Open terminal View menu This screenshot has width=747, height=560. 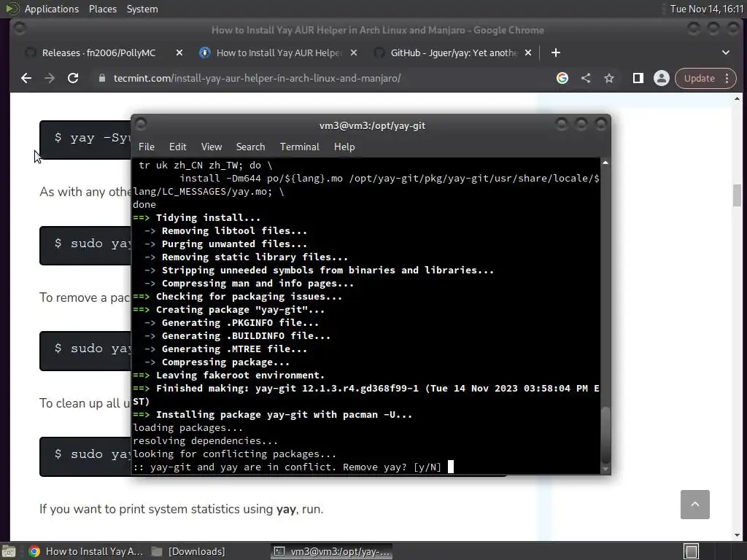212,147
